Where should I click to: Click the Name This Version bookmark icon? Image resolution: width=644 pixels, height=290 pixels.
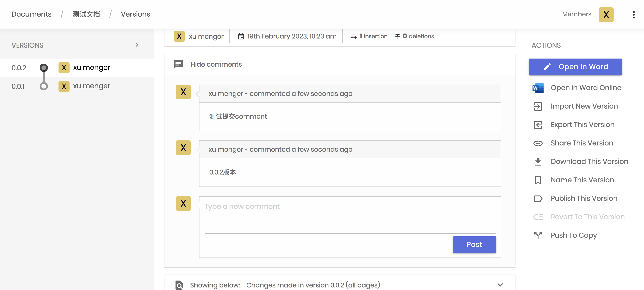(x=538, y=180)
